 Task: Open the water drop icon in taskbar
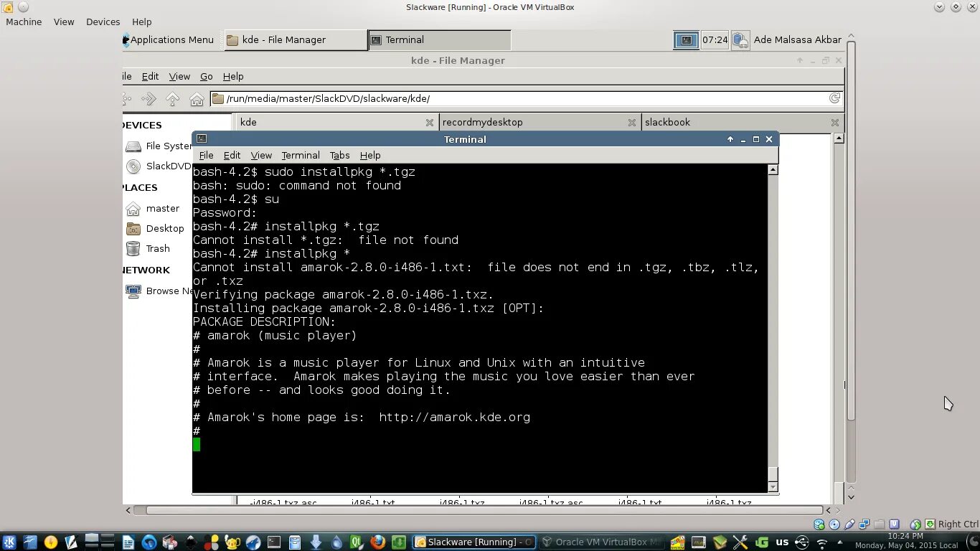point(337,542)
